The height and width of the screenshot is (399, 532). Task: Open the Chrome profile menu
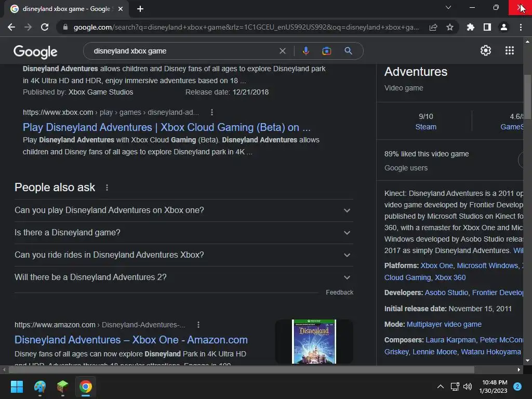504,27
